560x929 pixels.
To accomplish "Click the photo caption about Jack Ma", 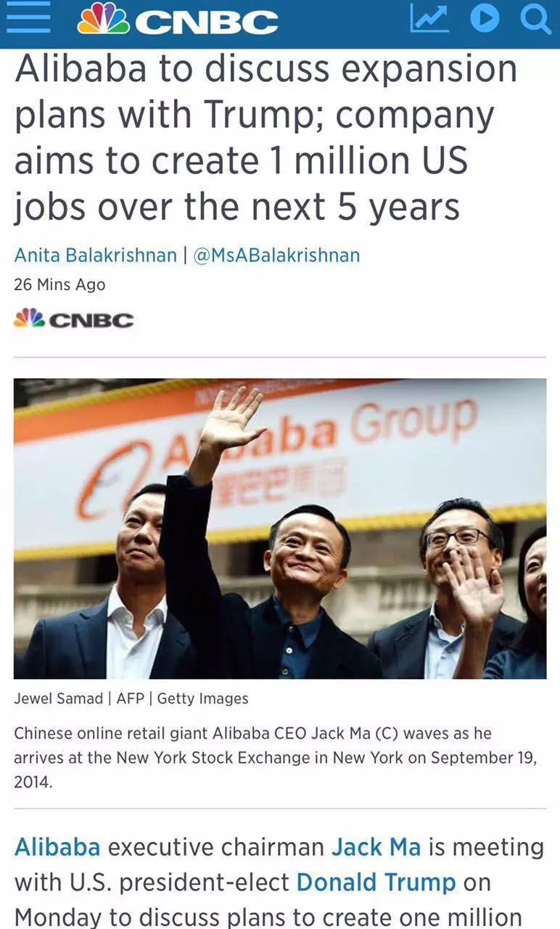I will coord(276,758).
